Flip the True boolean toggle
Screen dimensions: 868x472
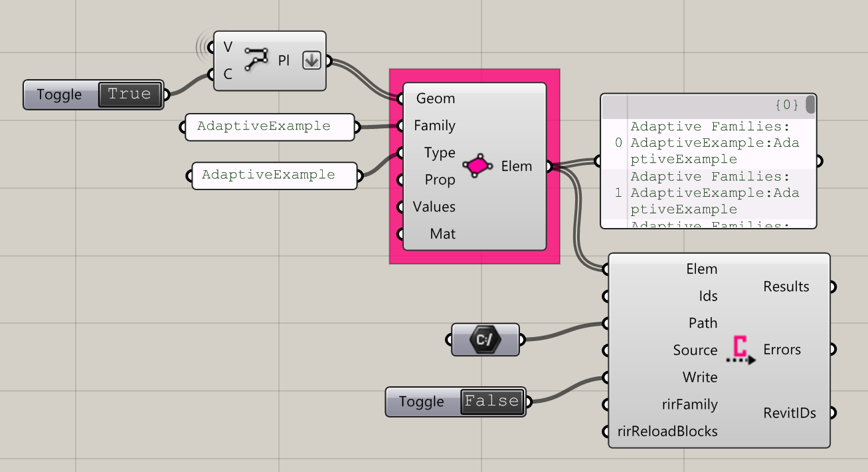130,94
